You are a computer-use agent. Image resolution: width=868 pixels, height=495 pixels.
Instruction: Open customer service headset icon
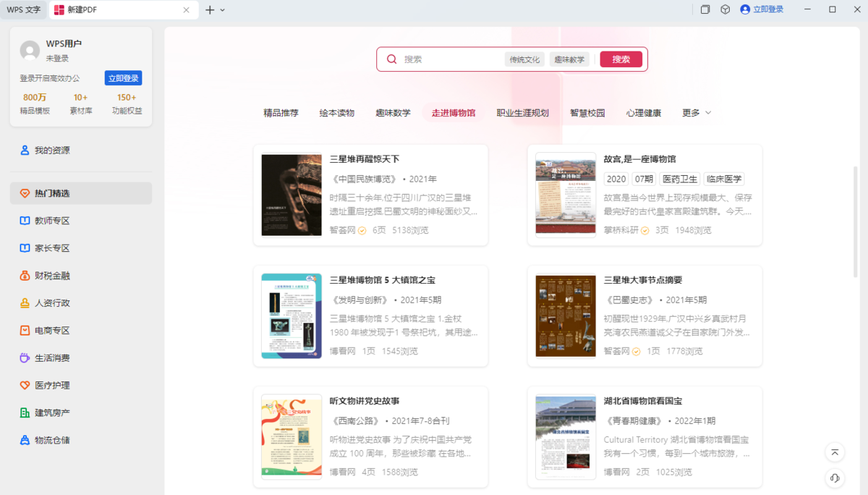[x=835, y=478]
